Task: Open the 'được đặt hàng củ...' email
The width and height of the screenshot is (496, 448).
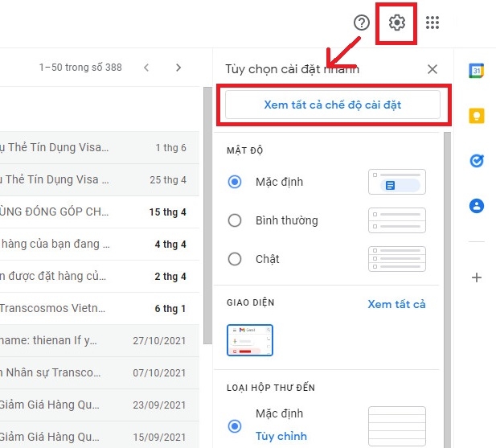Action: pyautogui.click(x=100, y=276)
